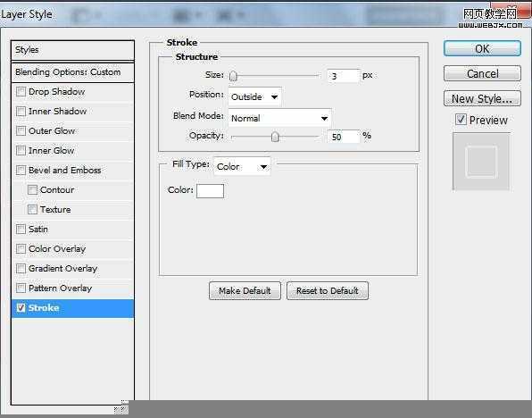This screenshot has width=532, height=418.
Task: Open the Outer Glow settings label
Action: point(52,131)
